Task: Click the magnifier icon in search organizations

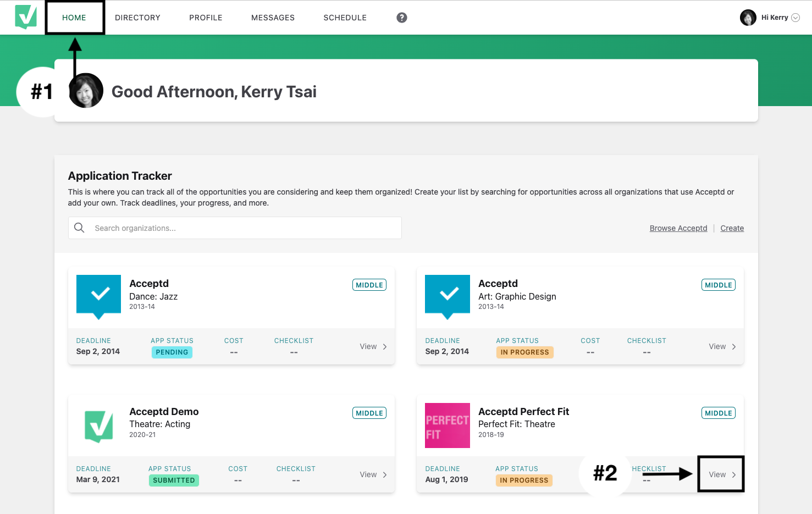Action: [x=79, y=228]
